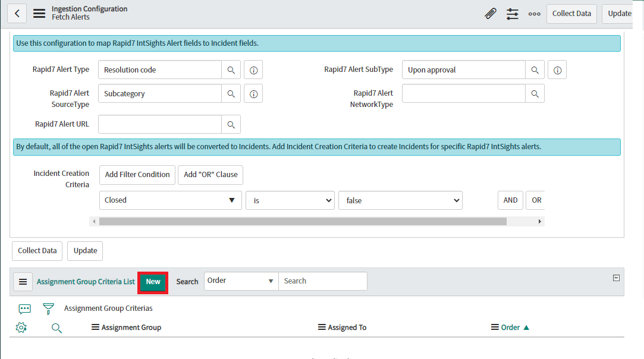
Task: Click Add Filter Condition button
Action: point(137,175)
